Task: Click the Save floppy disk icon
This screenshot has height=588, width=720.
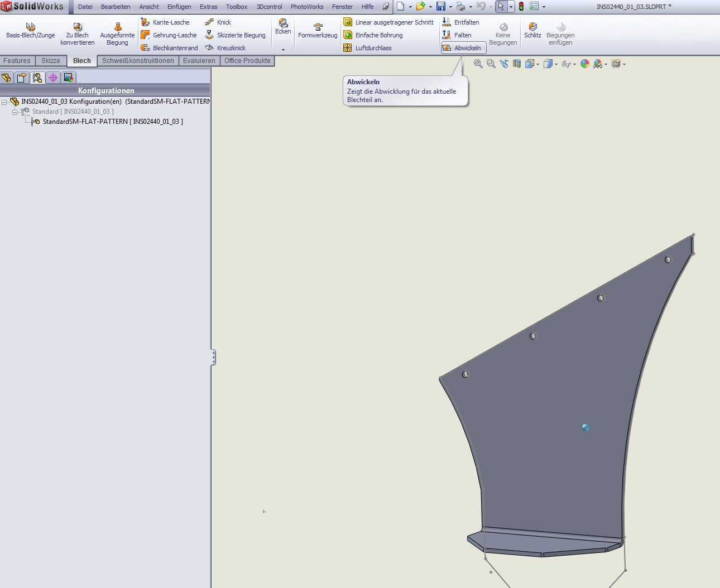Action: [441, 7]
